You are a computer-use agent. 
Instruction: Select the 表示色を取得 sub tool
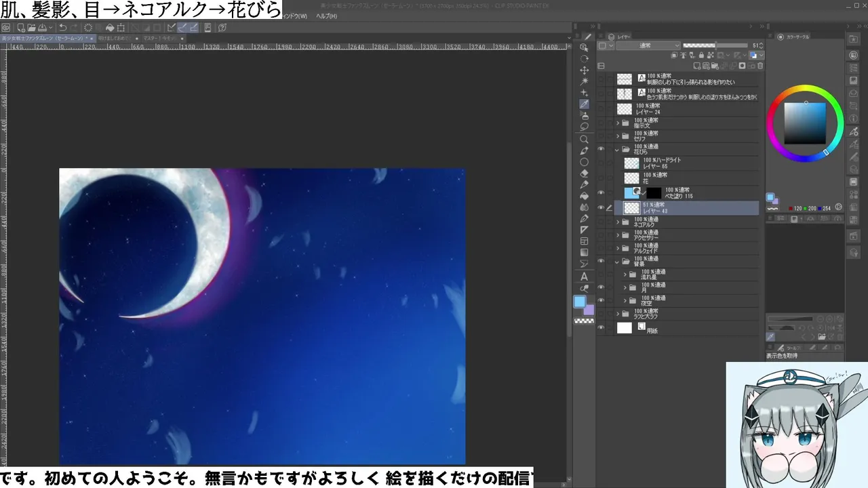tap(782, 356)
